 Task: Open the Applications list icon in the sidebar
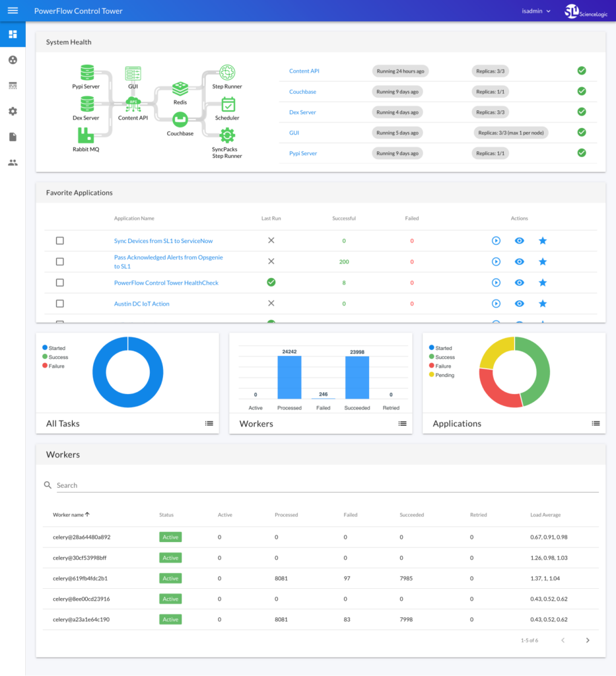click(12, 85)
